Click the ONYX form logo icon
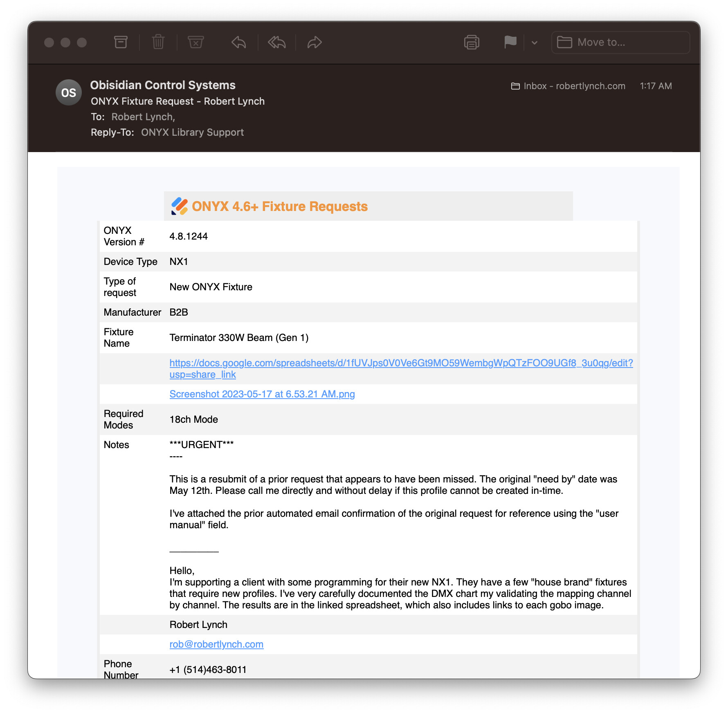The height and width of the screenshot is (713, 728). pyautogui.click(x=179, y=206)
